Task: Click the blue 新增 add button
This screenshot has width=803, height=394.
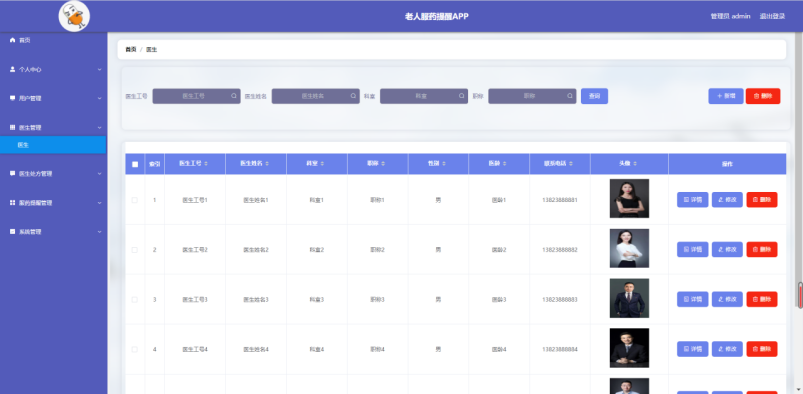Action: pyautogui.click(x=726, y=96)
